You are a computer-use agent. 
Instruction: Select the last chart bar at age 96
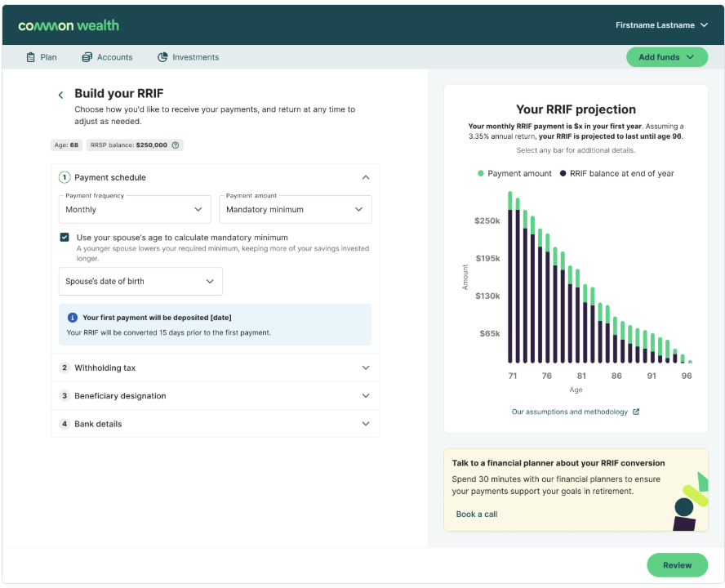point(691,361)
